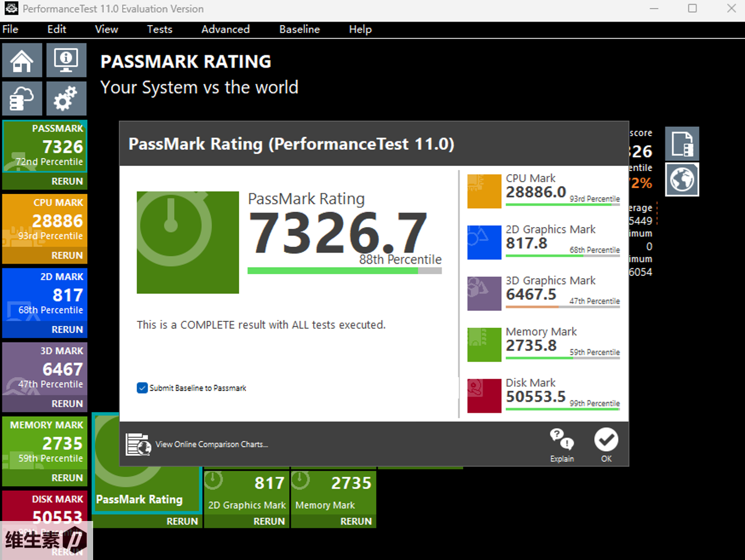The height and width of the screenshot is (560, 745).
Task: Click the Home icon button
Action: 22,61
